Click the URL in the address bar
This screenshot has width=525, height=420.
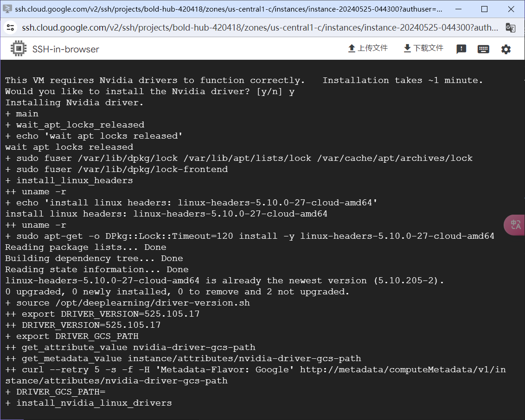(260, 27)
